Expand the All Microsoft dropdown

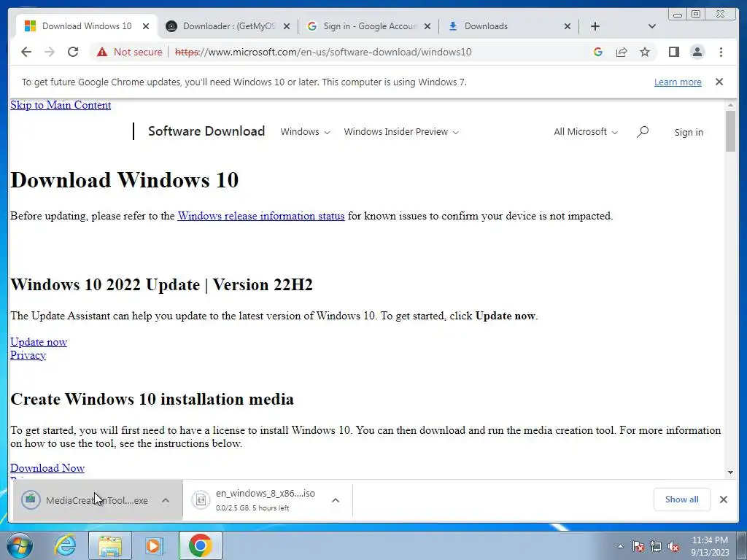coord(586,132)
